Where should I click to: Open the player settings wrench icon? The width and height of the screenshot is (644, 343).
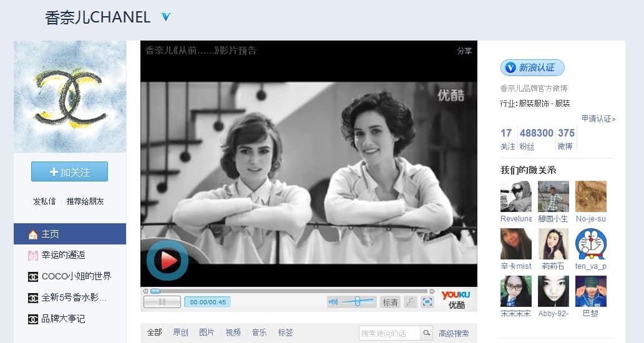click(410, 302)
